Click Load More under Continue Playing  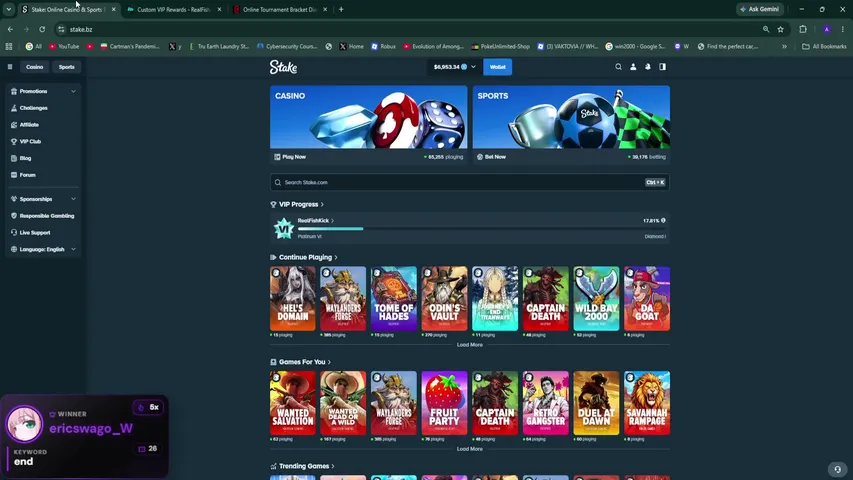[x=469, y=345]
